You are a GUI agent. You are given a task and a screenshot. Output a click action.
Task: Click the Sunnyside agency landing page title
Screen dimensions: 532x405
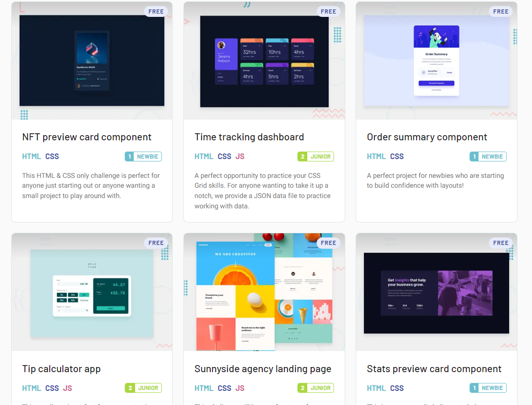pos(263,369)
